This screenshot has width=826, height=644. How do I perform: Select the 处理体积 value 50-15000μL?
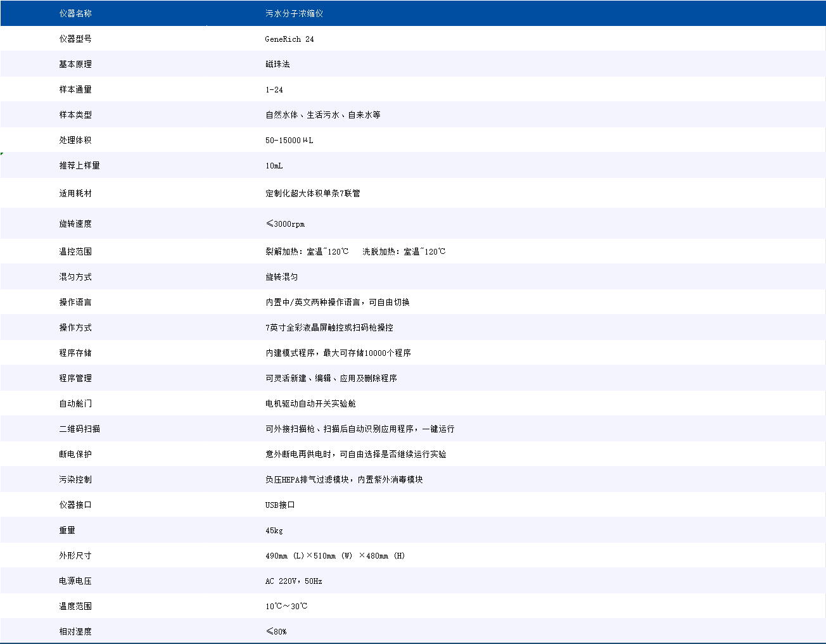coord(289,140)
